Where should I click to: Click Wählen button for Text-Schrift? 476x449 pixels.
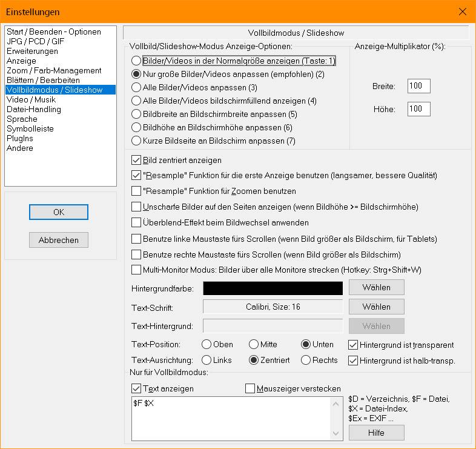point(377,307)
